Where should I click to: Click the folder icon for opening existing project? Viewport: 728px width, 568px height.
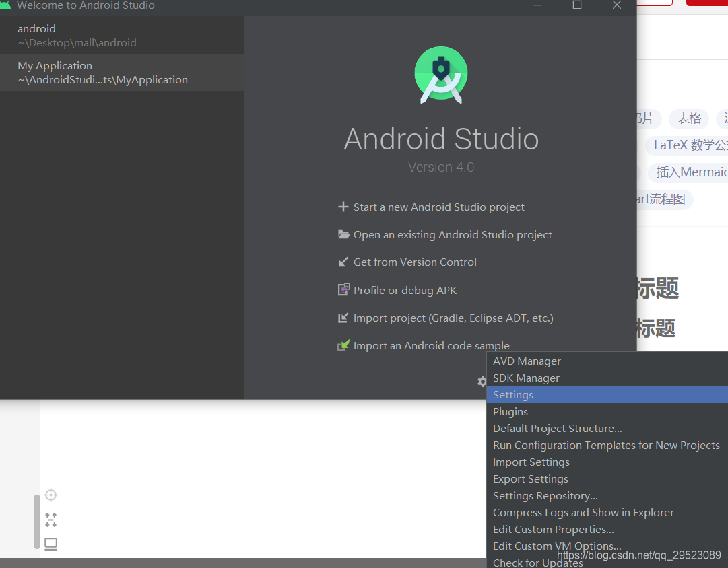click(x=343, y=234)
